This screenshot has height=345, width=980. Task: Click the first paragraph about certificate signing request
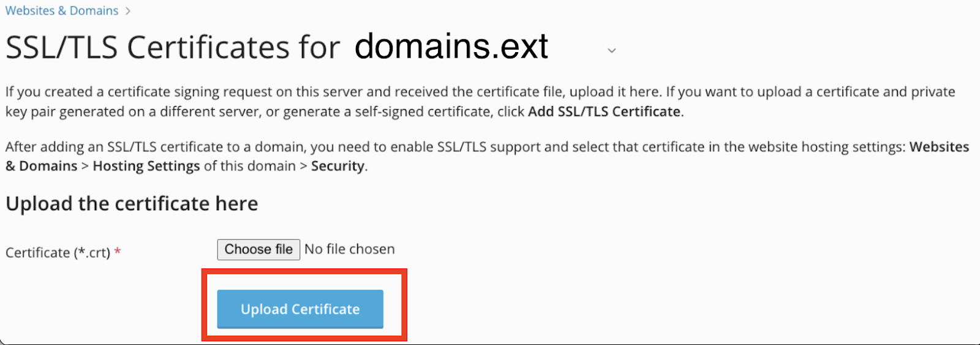tap(480, 102)
